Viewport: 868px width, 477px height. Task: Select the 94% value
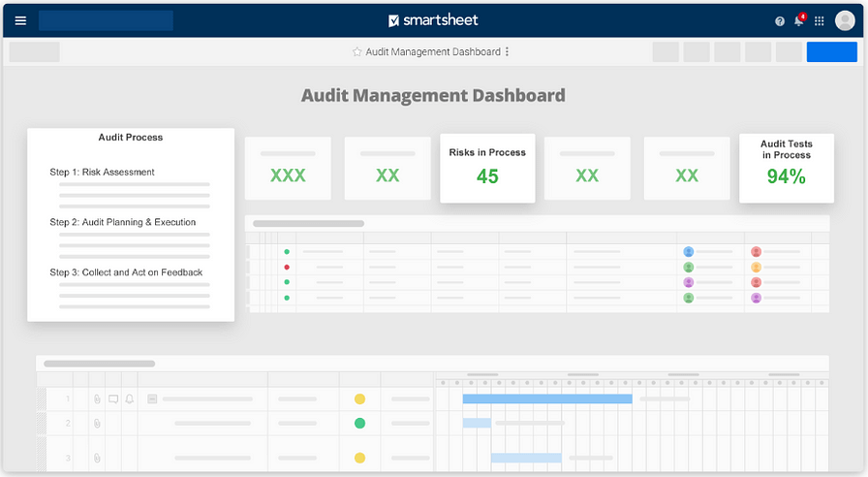tap(786, 176)
